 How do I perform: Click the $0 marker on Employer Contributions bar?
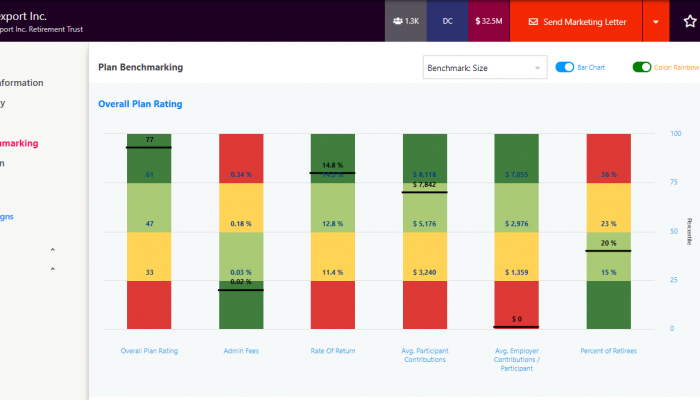(516, 320)
